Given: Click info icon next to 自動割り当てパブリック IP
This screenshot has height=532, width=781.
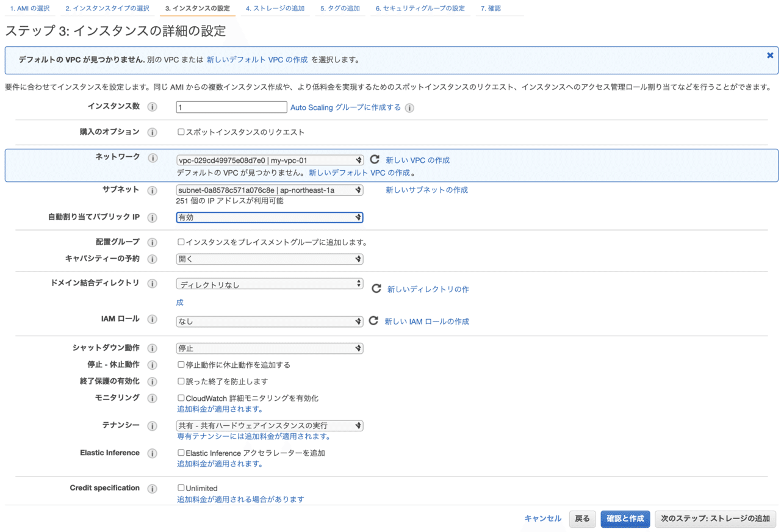Looking at the screenshot, I should pyautogui.click(x=152, y=218).
